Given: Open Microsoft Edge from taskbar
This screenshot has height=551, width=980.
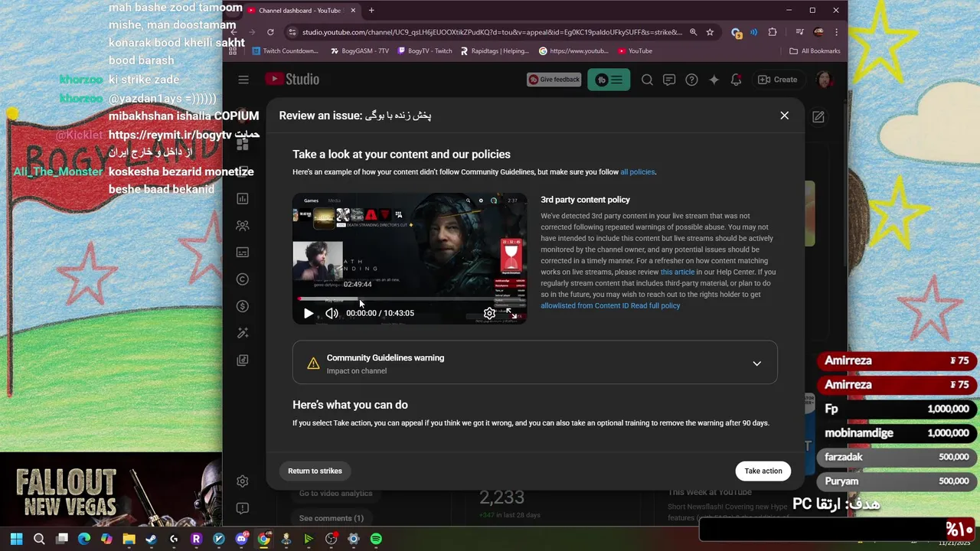Looking at the screenshot, I should [84, 539].
